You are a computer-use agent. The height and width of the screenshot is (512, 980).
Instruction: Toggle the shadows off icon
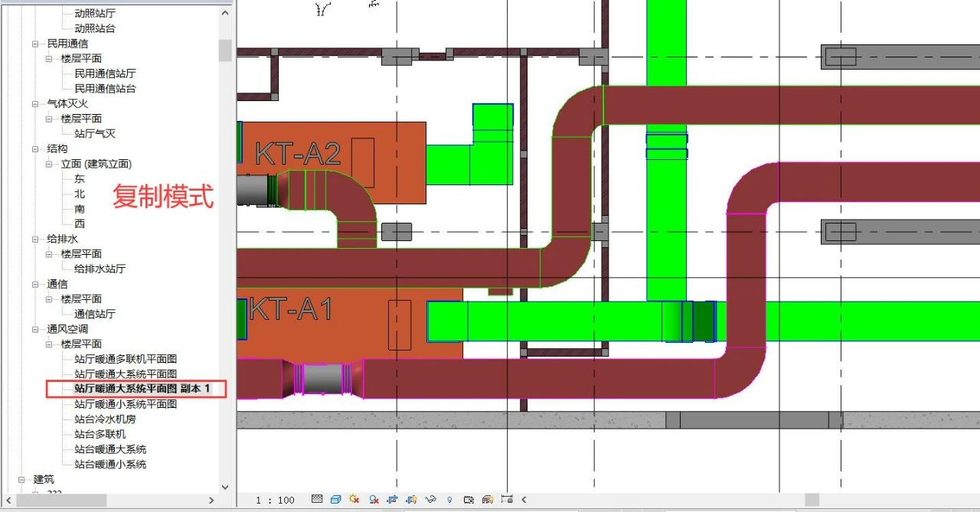tap(374, 500)
